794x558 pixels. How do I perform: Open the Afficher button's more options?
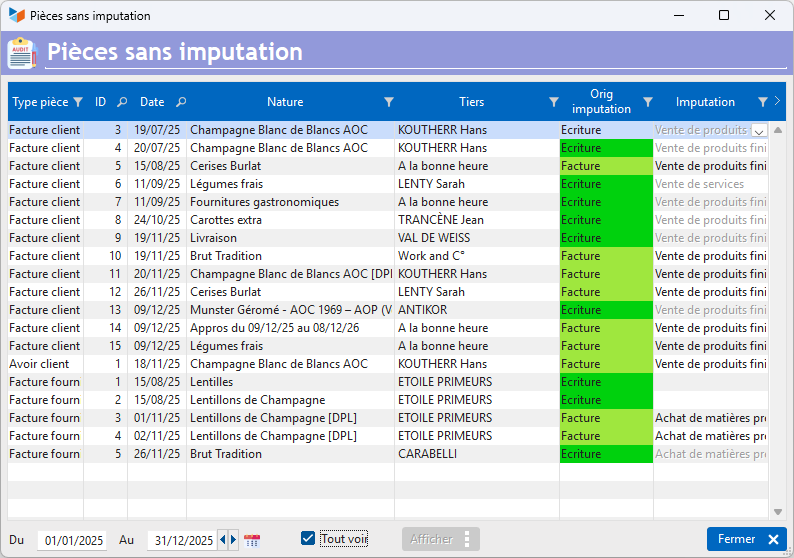[x=466, y=539]
